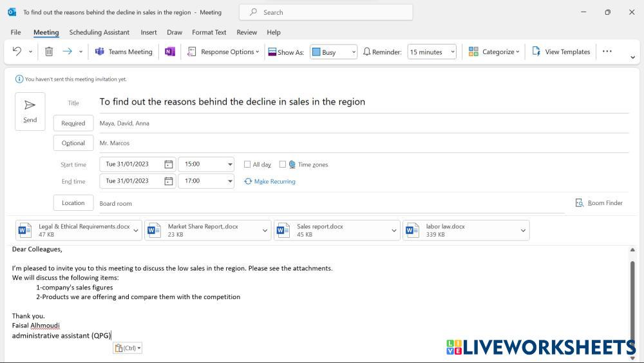Click the Title text field

tap(361, 102)
